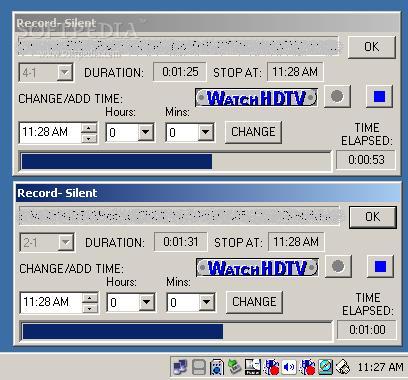Click the STOP AT value in the 2-1 window
This screenshot has height=380, width=408.
pyautogui.click(x=296, y=242)
